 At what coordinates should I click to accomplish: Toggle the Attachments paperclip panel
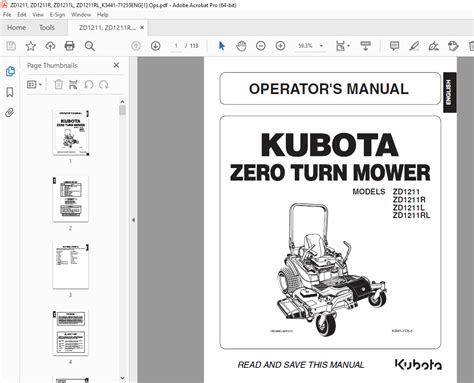tap(10, 113)
